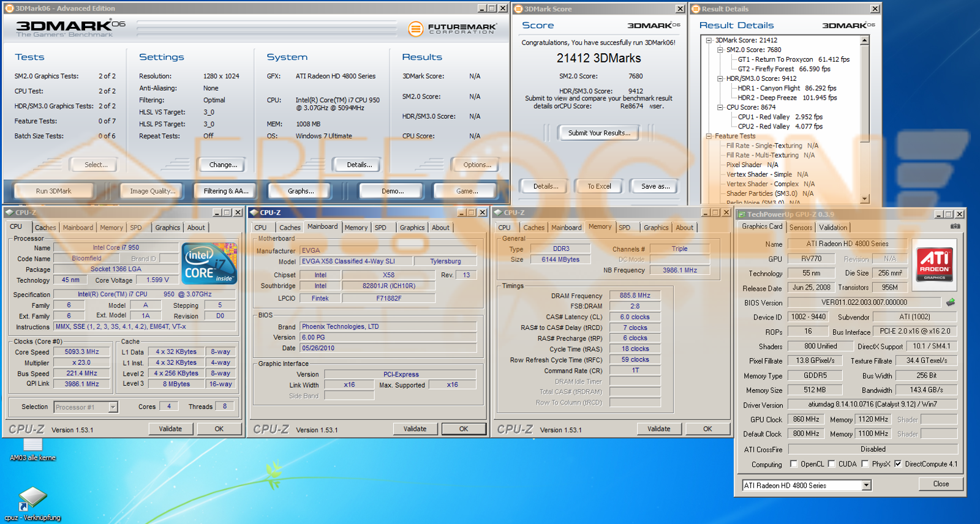
Task: Click the Core Speed 5093.3 MHz field
Action: [x=81, y=352]
